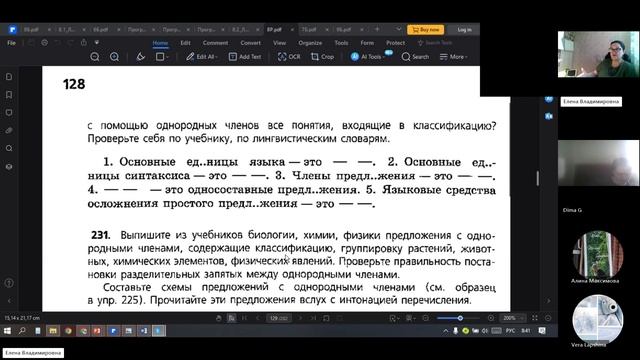Screen dimensions: 640x360
Task: Open the File menu
Action: point(11,42)
